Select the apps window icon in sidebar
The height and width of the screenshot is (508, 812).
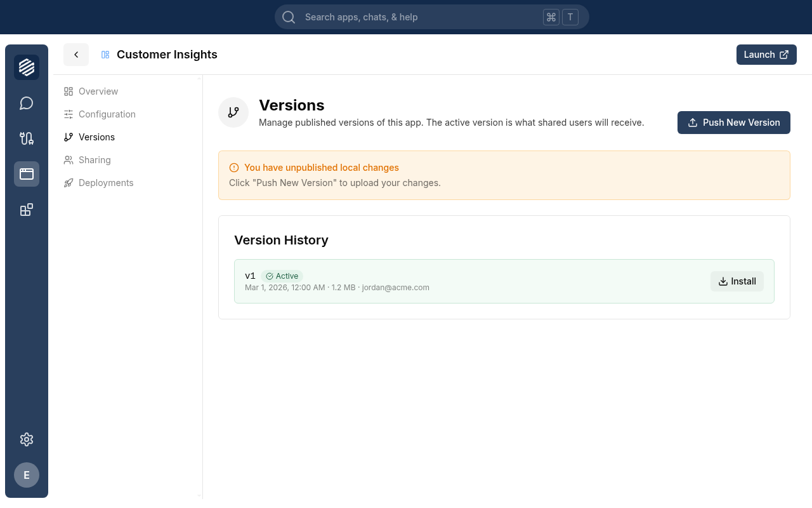27,174
